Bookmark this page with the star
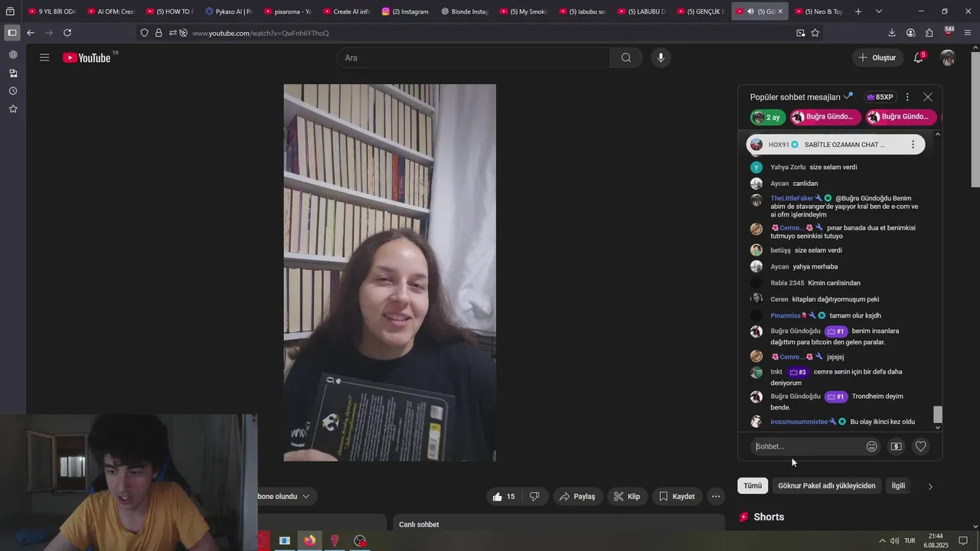The height and width of the screenshot is (551, 980). point(815,33)
